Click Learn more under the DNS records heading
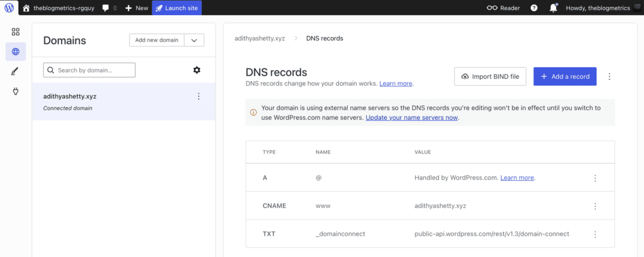Viewport: 644px width, 257px height. [x=396, y=84]
